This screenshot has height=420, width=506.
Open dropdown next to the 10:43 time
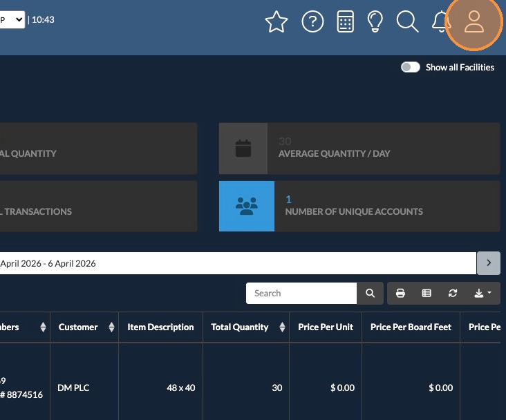[12, 19]
